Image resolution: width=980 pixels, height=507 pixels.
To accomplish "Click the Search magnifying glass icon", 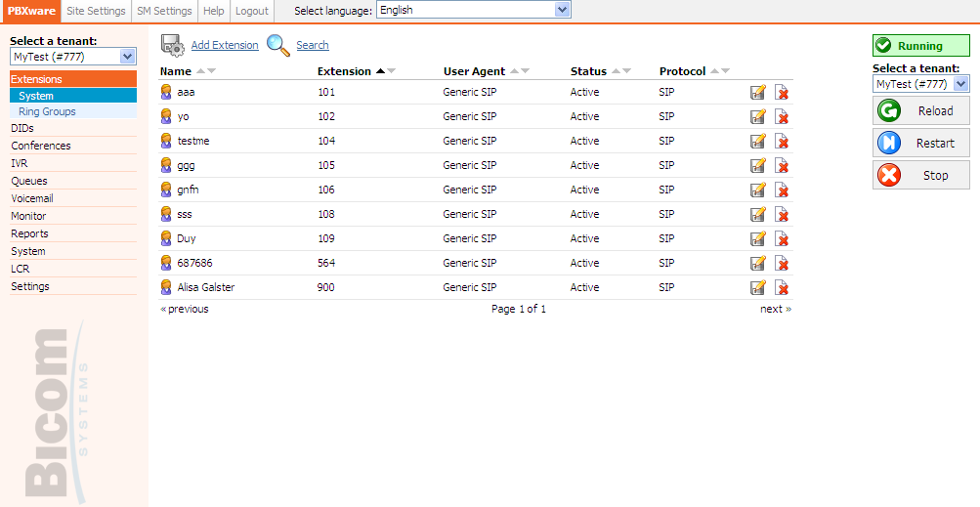I will tap(278, 45).
